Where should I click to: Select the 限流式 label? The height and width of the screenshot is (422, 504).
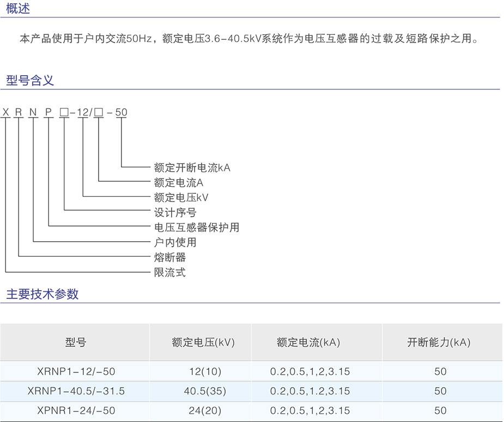tap(169, 272)
